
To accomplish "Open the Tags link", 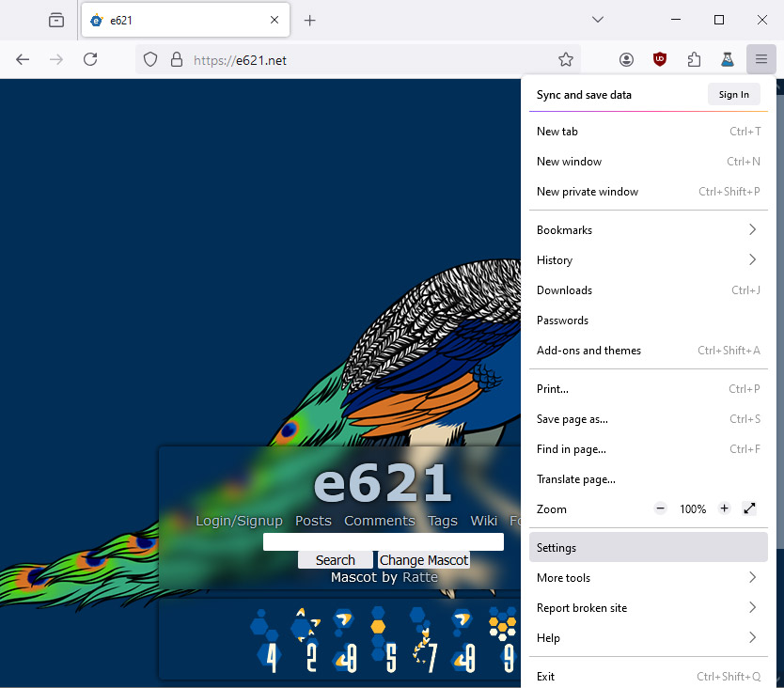I will point(443,521).
